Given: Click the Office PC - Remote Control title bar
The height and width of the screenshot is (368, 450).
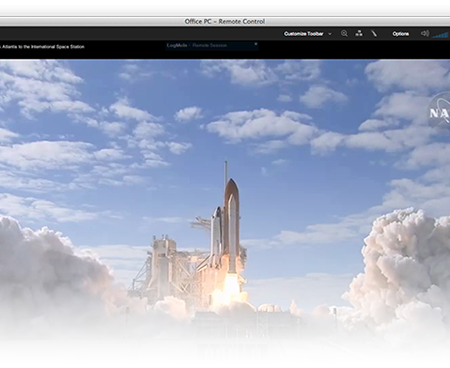Looking at the screenshot, I should (x=225, y=21).
